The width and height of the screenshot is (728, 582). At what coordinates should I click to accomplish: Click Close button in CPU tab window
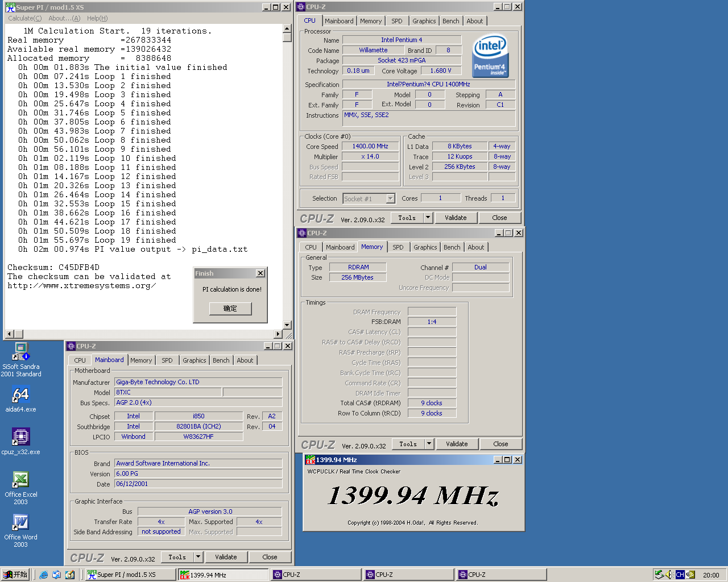[499, 218]
